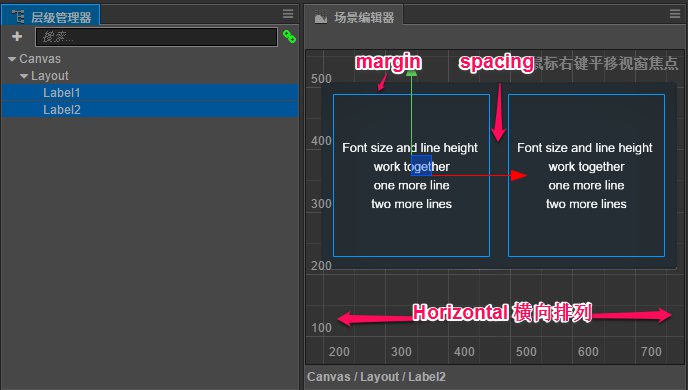Click the Canvas / Layout / Label2 breadcrumb

376,377
